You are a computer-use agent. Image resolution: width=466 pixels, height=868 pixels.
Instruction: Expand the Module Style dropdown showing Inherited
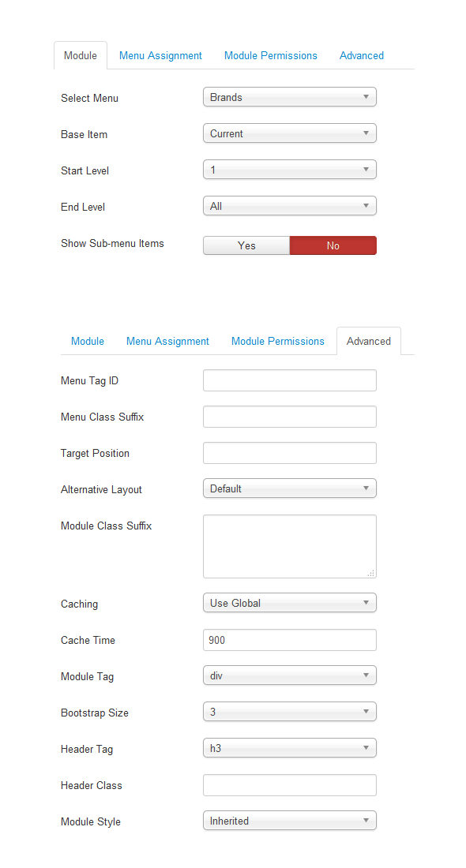[x=290, y=821]
